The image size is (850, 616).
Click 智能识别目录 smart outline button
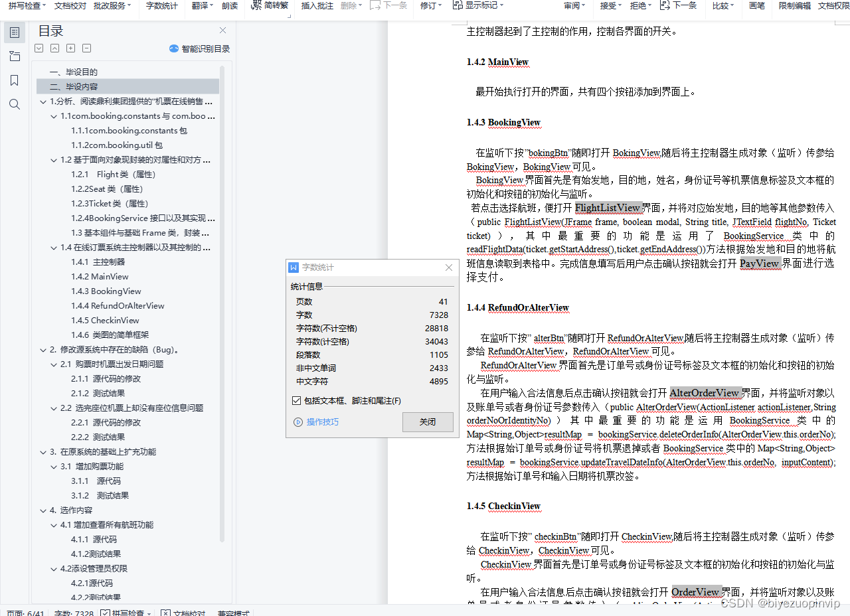point(199,48)
